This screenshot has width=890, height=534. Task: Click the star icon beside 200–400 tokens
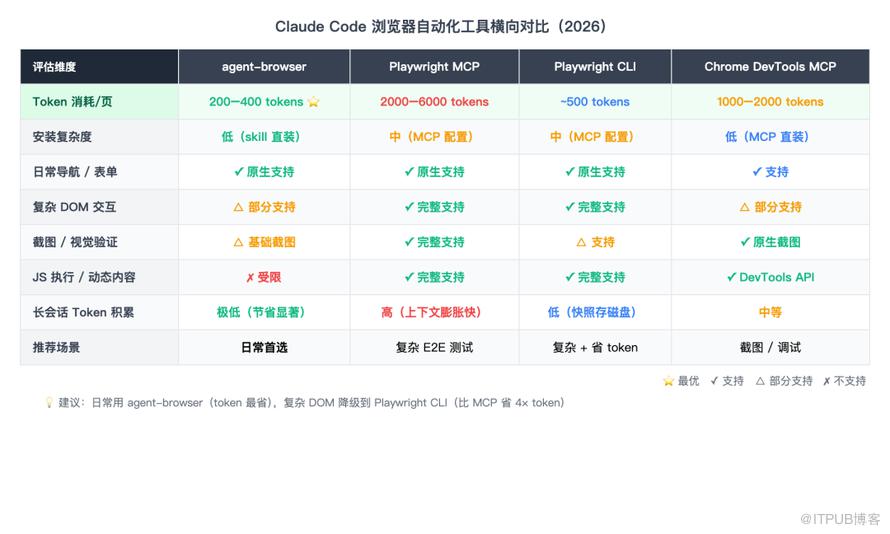coord(313,102)
